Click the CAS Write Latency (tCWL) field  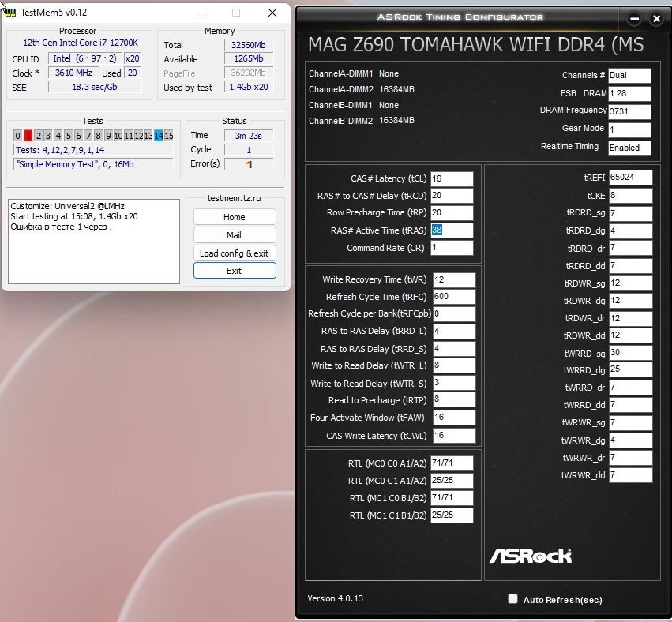[454, 435]
